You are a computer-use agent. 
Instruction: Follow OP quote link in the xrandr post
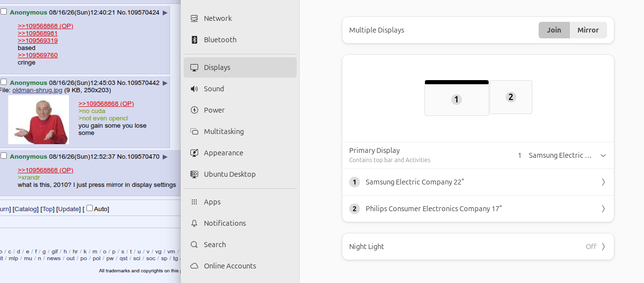coord(46,170)
